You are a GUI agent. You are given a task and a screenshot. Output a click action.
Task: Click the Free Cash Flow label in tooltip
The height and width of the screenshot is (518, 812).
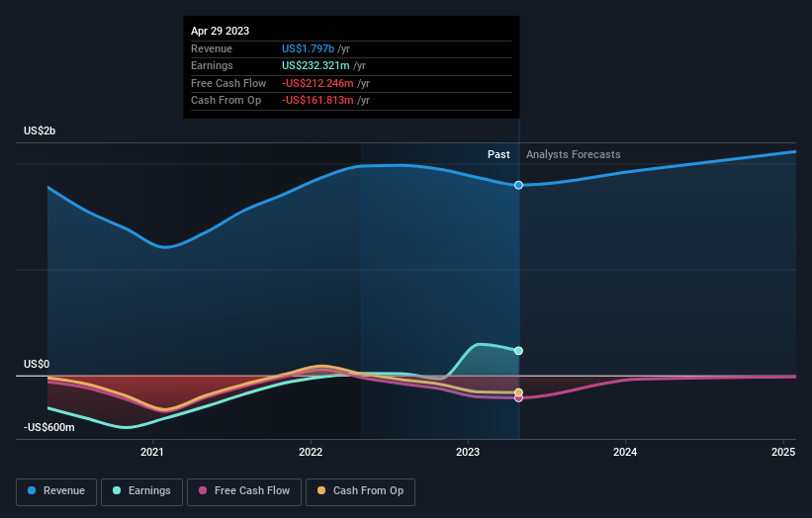tap(228, 83)
